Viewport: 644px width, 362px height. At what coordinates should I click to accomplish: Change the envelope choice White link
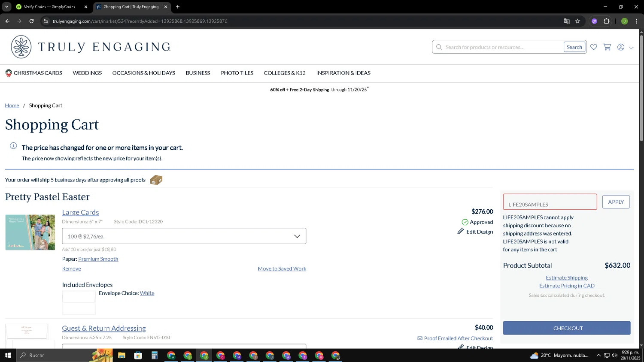click(x=147, y=293)
